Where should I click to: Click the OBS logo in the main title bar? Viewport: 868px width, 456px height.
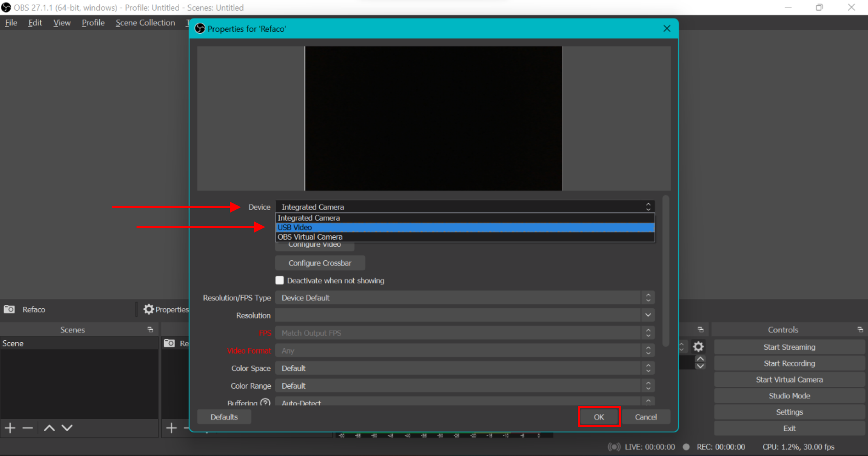[6, 7]
